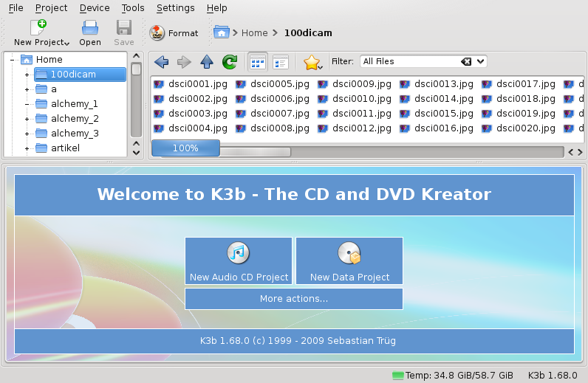Click the alchemy_3 folder icon in tree

(x=41, y=134)
